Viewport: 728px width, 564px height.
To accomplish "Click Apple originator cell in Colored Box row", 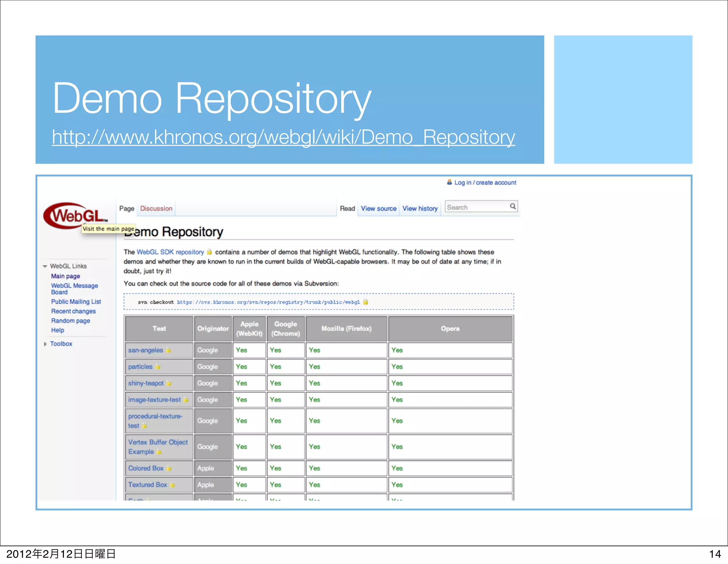I will (213, 468).
